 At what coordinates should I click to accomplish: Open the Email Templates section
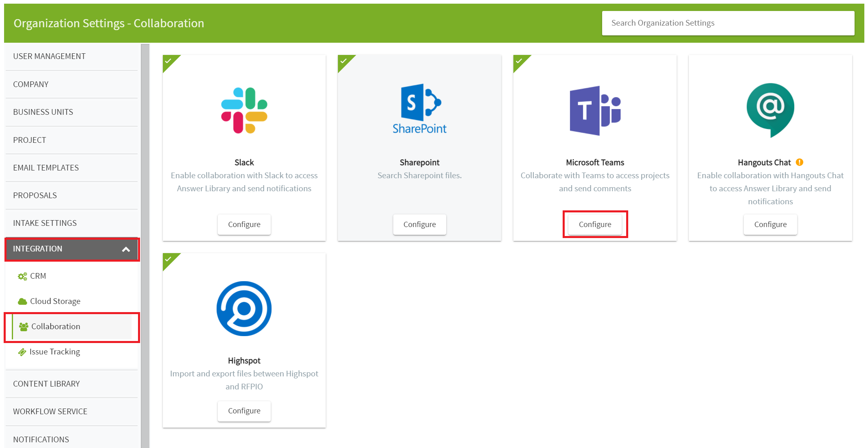pyautogui.click(x=72, y=168)
